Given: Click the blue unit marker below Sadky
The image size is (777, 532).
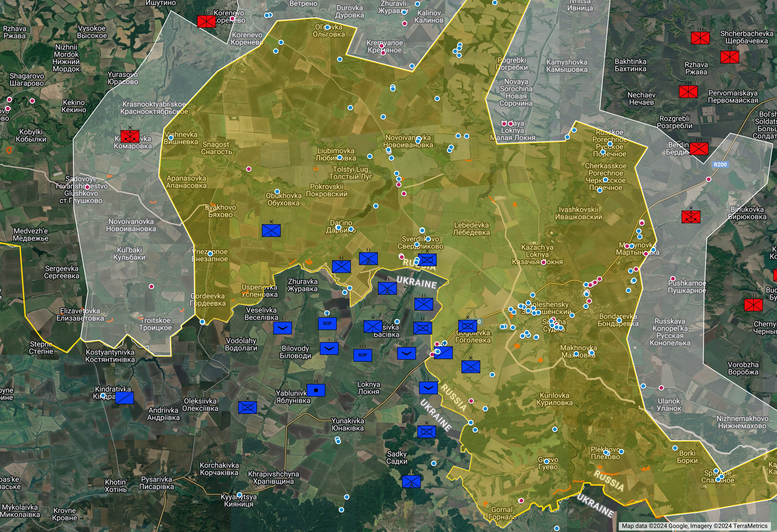Looking at the screenshot, I should [411, 482].
